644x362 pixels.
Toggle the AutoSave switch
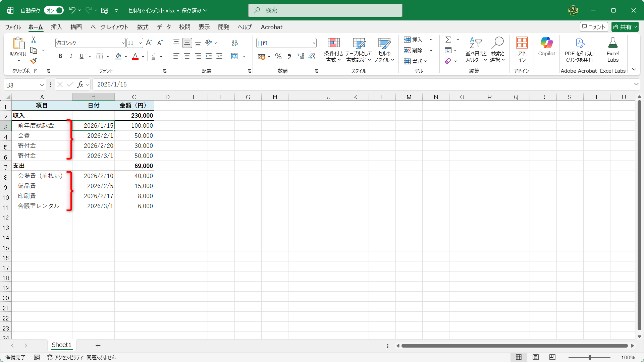pos(54,10)
